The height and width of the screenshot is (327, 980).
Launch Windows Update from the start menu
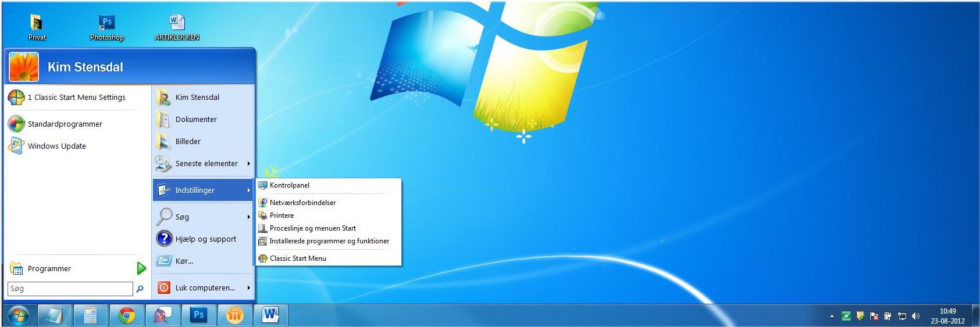tap(77, 146)
